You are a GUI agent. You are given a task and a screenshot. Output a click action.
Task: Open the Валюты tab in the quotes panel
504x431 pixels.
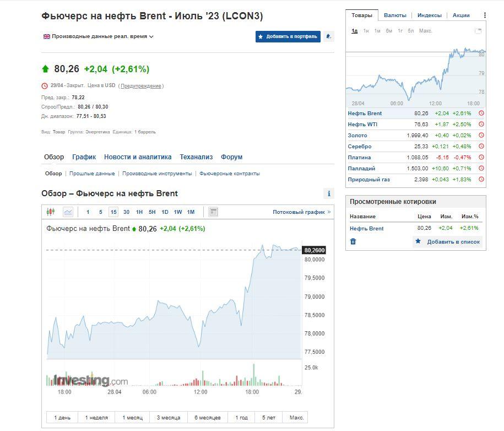point(397,15)
